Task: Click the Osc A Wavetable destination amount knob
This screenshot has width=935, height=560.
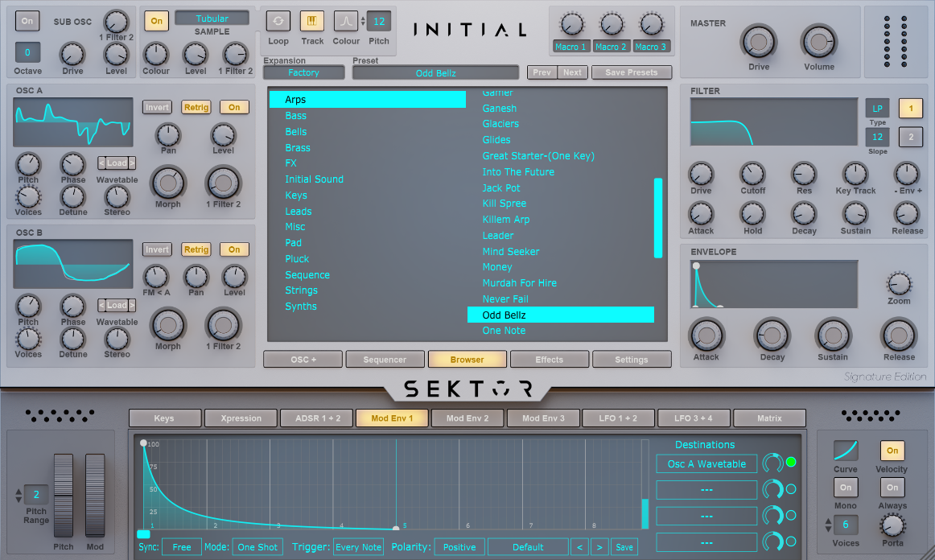Action: pyautogui.click(x=772, y=462)
